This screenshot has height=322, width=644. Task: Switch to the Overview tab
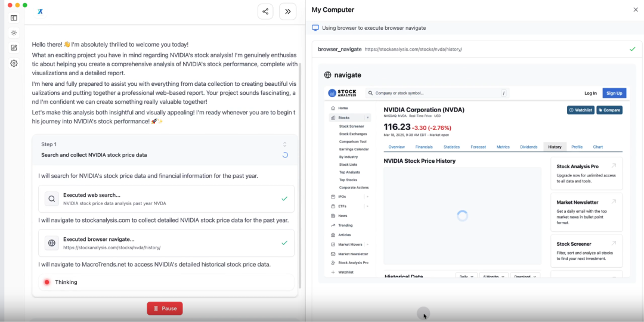coord(397,147)
